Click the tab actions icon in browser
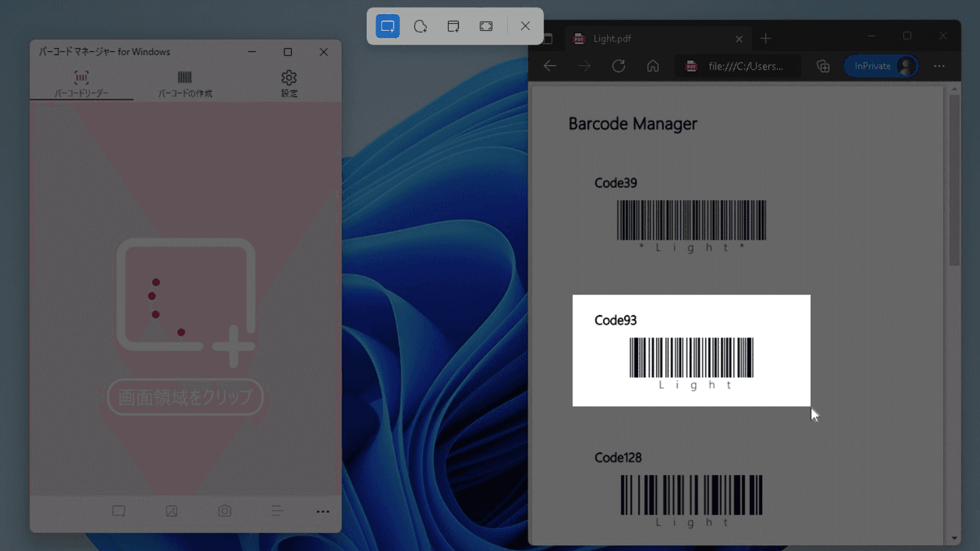The width and height of the screenshot is (980, 551). [x=547, y=38]
